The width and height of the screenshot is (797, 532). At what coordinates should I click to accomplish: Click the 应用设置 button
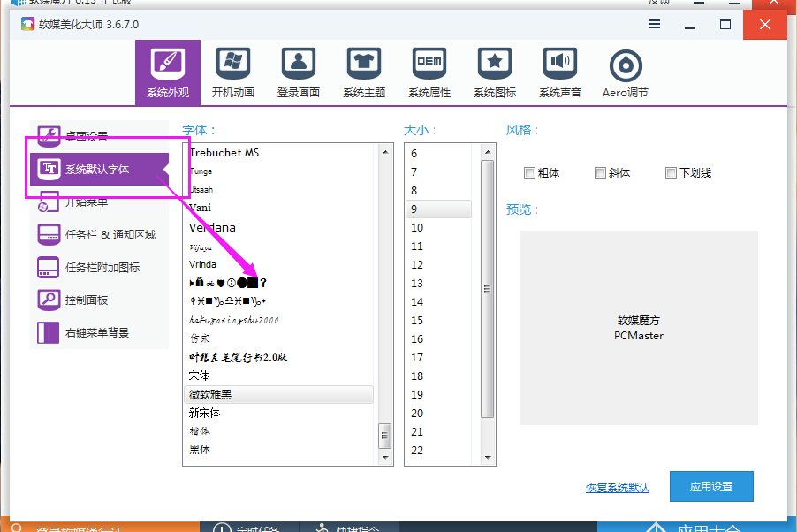coord(711,486)
